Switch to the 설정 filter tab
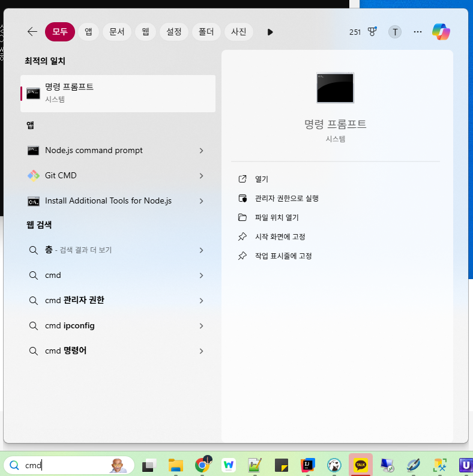Screen dimensions: 473x476 point(174,32)
